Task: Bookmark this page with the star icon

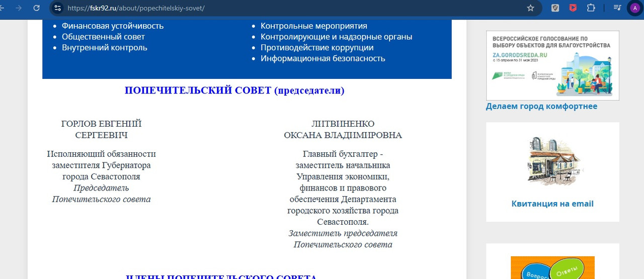Action: click(x=530, y=8)
